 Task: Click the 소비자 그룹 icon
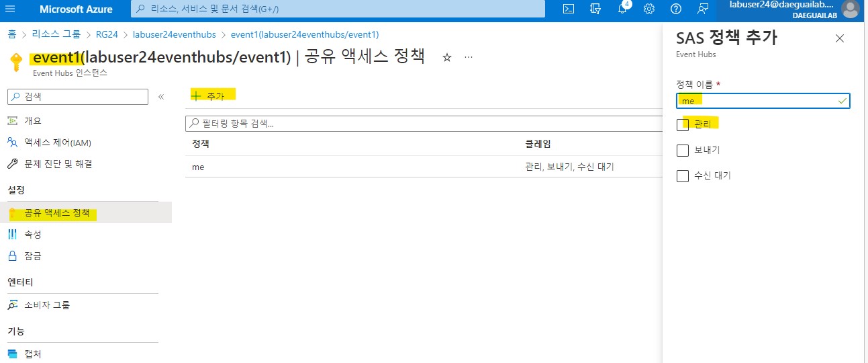13,305
